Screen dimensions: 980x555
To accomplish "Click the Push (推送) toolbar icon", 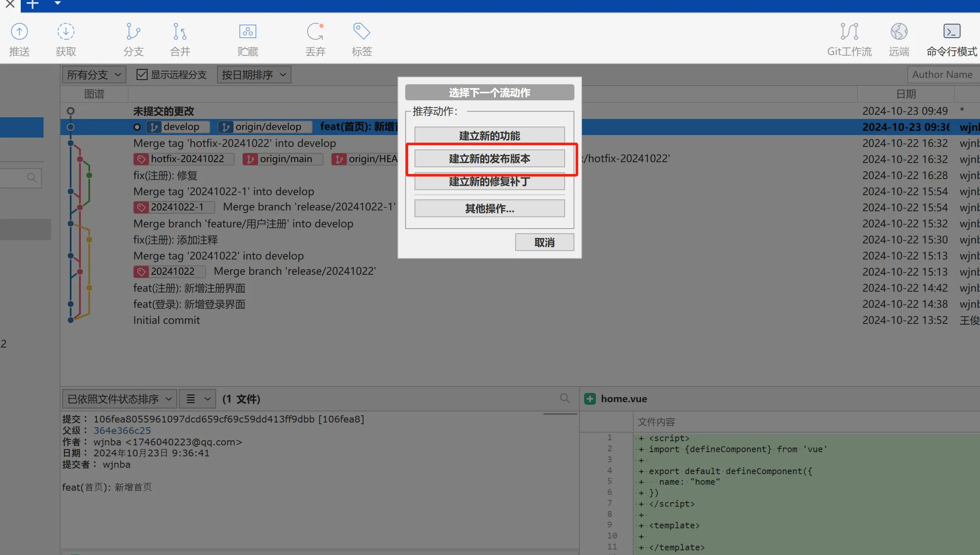I will tap(19, 32).
